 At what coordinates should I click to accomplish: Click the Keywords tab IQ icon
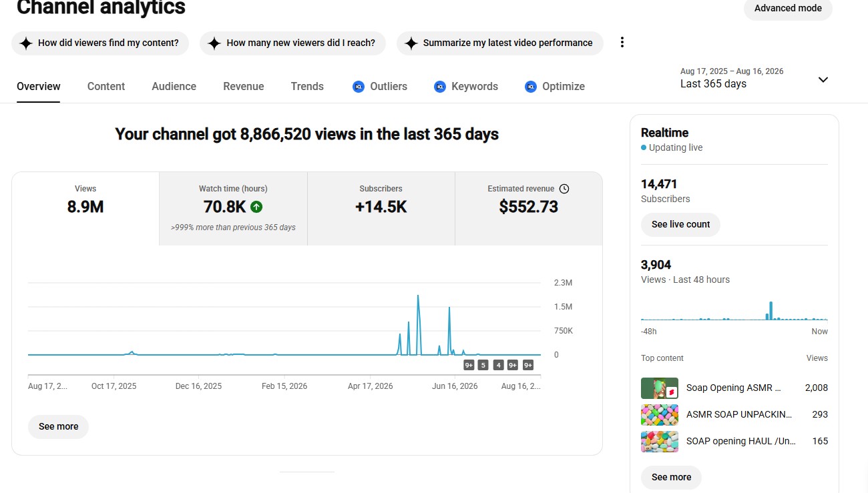439,87
